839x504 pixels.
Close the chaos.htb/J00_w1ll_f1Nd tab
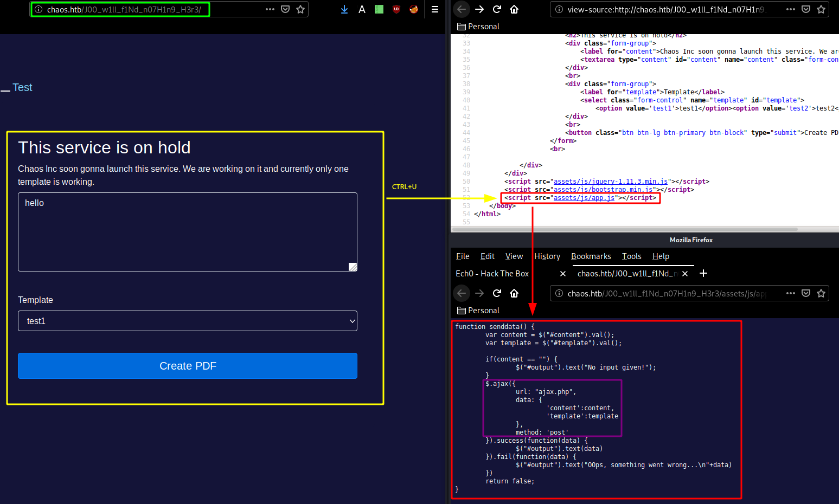(x=685, y=274)
